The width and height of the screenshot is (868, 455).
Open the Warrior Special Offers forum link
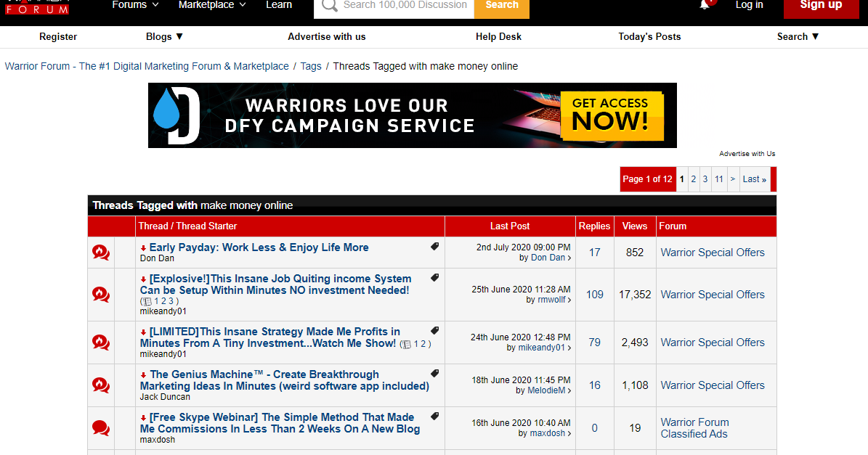tap(713, 252)
